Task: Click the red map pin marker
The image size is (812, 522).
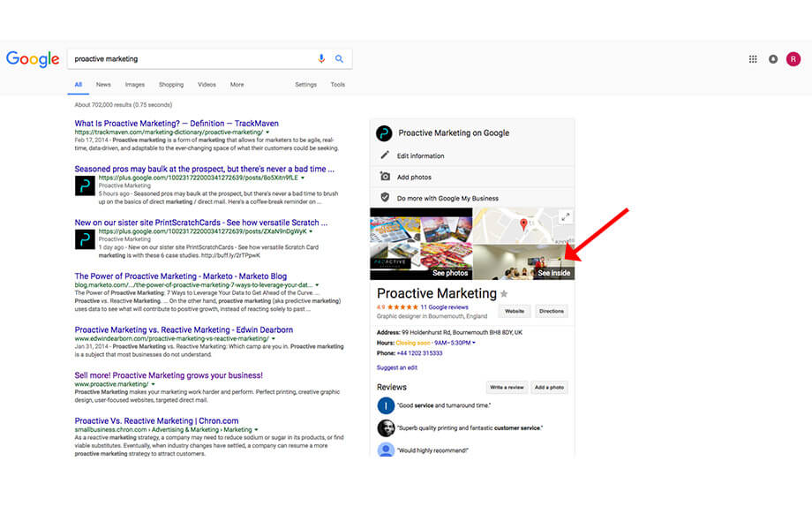Action: (x=523, y=224)
